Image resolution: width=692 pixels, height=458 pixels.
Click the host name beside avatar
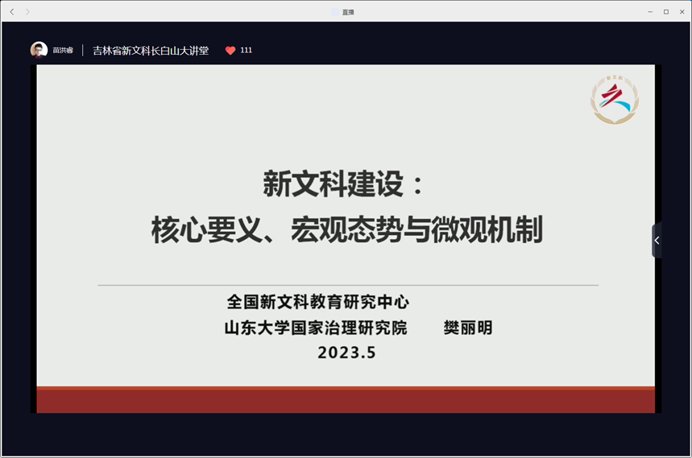pos(63,50)
